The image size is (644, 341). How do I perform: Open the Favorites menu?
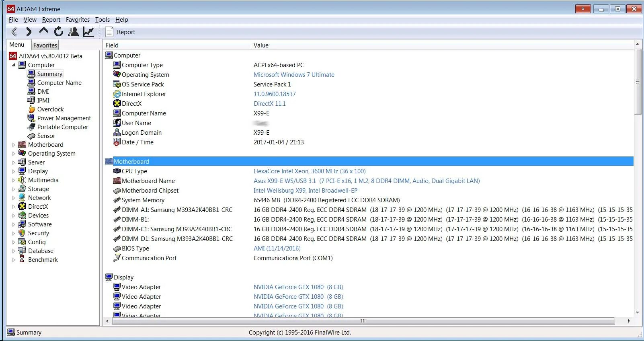(x=78, y=20)
